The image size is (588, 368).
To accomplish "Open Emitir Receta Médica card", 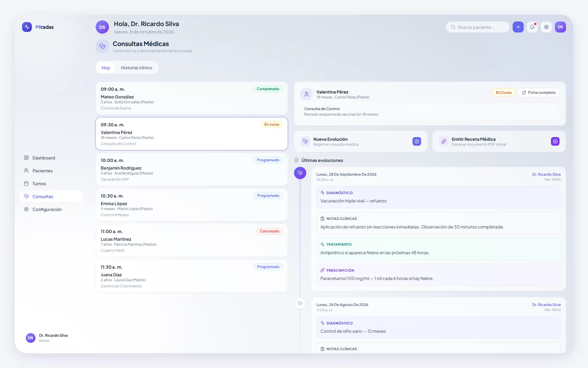I will 499,141.
